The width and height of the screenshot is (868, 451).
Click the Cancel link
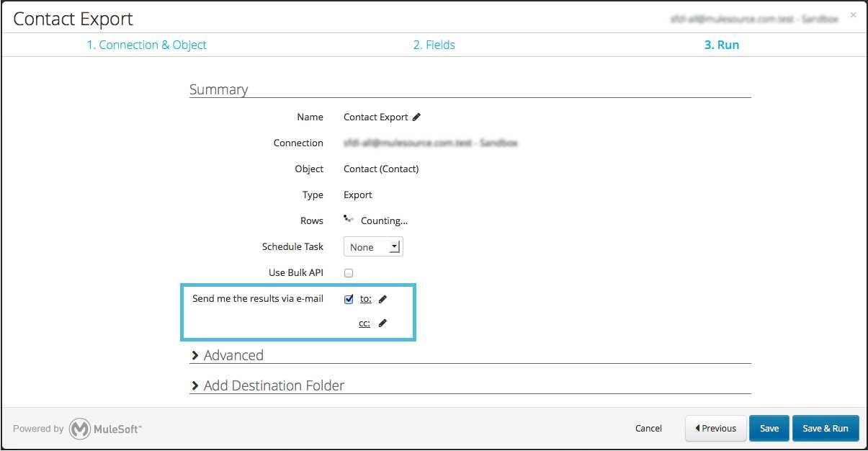point(648,428)
